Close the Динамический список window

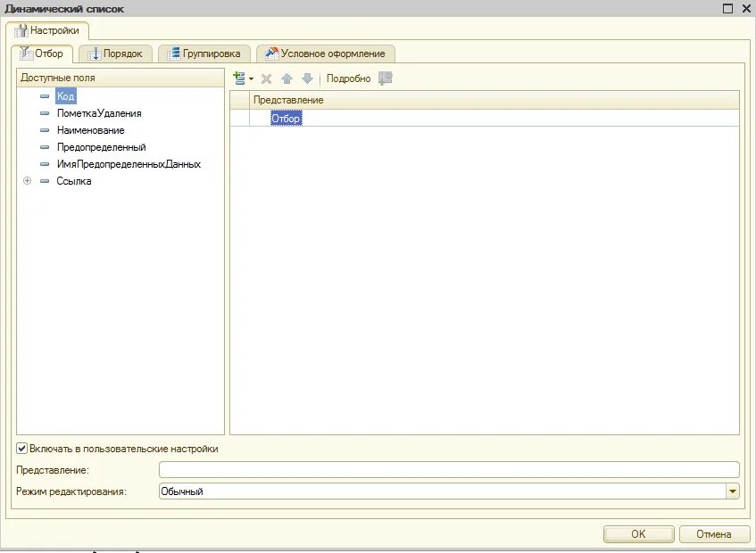click(x=745, y=8)
